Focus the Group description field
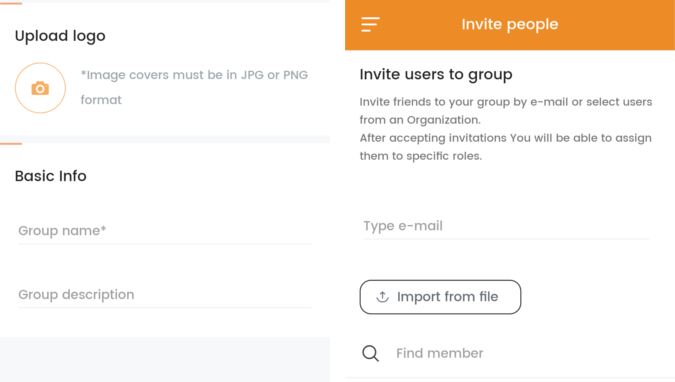 [x=165, y=295]
